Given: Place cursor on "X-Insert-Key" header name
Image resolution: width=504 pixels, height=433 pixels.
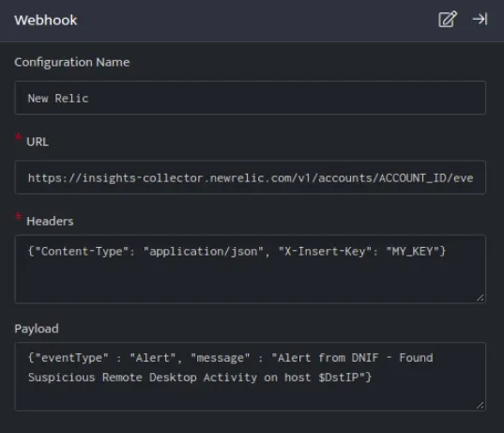Looking at the screenshot, I should tap(325, 251).
